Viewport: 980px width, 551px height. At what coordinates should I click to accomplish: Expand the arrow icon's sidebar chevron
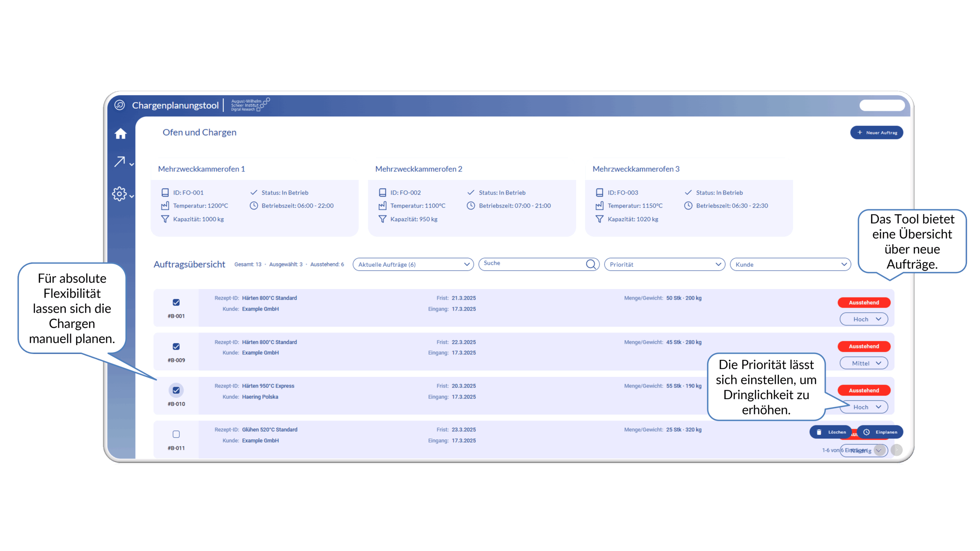(x=132, y=165)
